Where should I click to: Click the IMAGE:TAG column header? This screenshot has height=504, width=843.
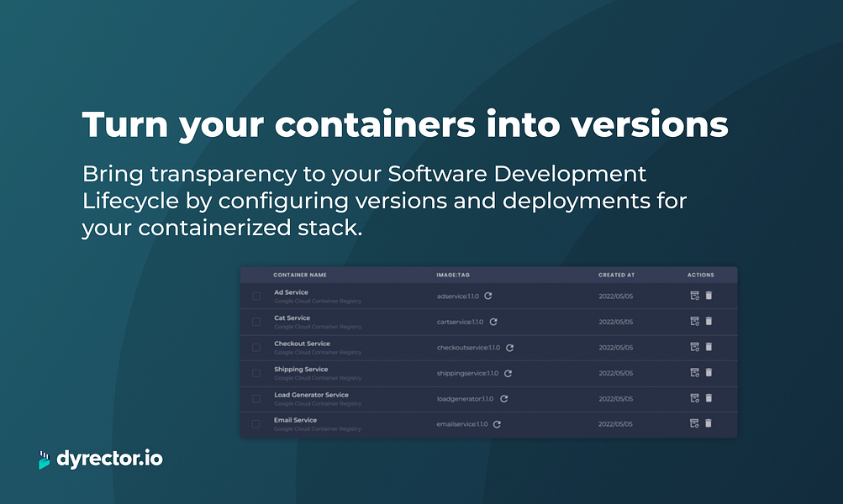click(453, 276)
